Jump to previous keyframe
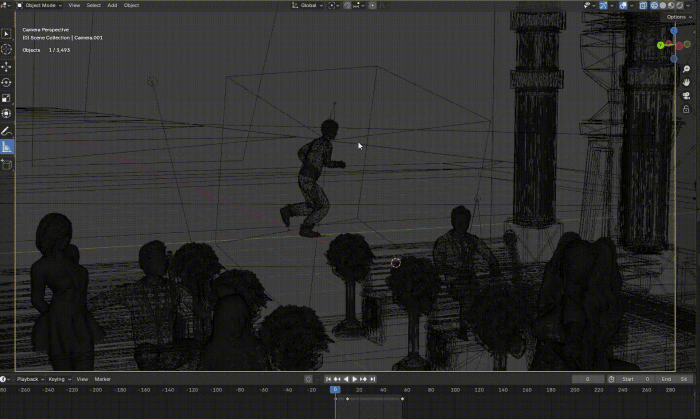This screenshot has height=419, width=700. (x=337, y=379)
